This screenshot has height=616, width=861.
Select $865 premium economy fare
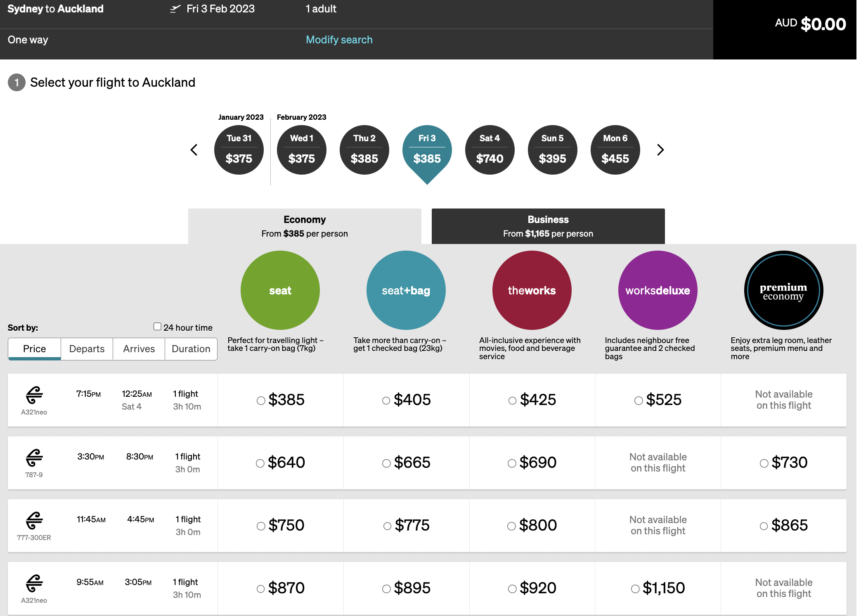click(764, 526)
